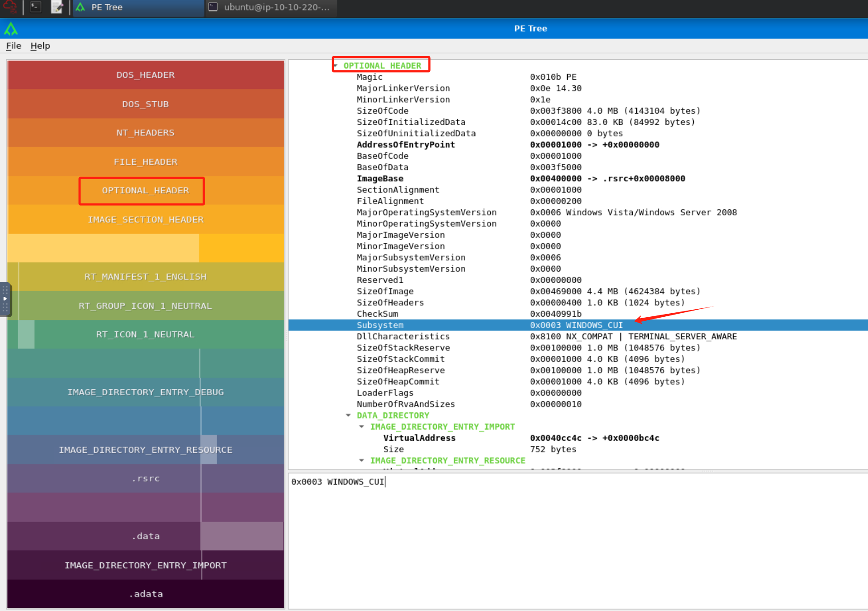Select NT_HEADERS block in the map
The image size is (868, 611).
(x=145, y=133)
